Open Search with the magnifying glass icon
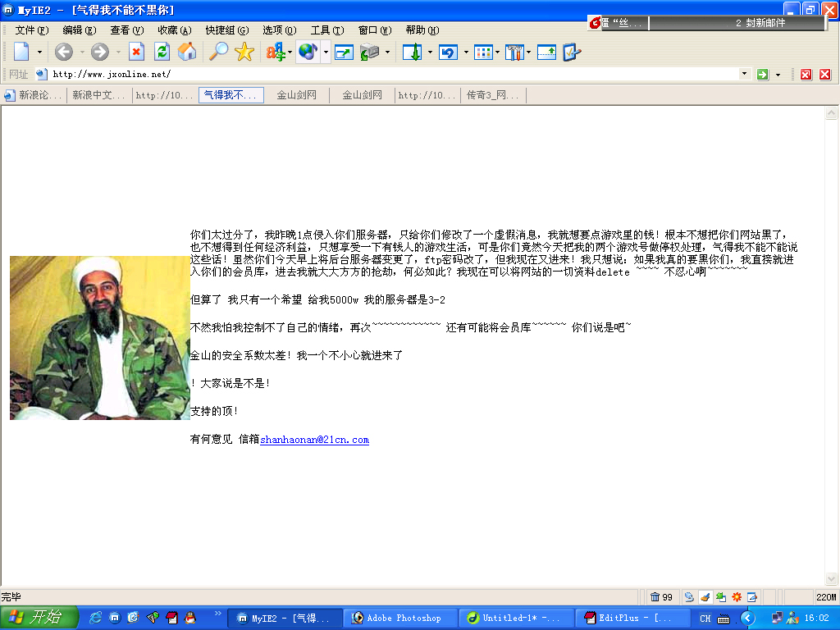This screenshot has width=840, height=630. (218, 52)
